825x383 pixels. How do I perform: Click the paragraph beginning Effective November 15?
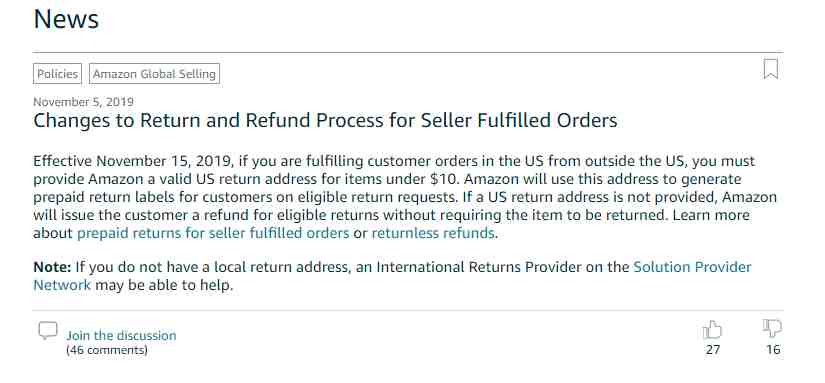[x=405, y=197]
